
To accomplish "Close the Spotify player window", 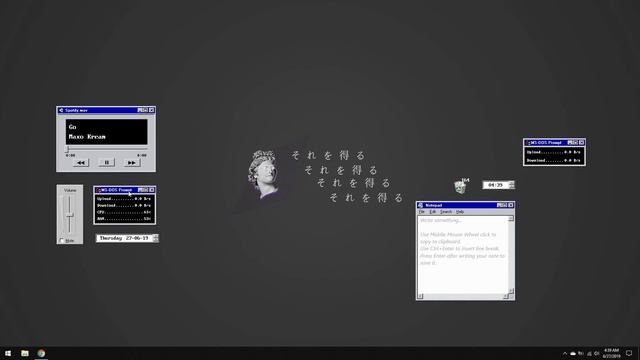I will click(151, 110).
